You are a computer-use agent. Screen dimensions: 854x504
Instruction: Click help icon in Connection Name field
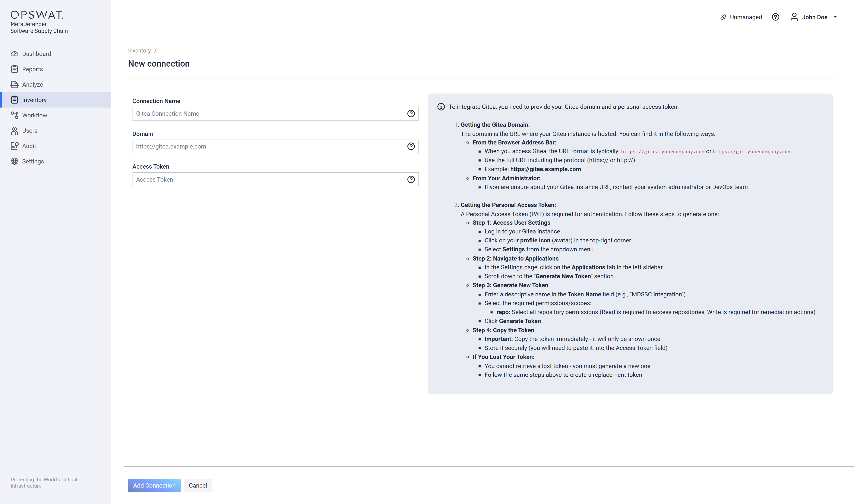click(411, 114)
